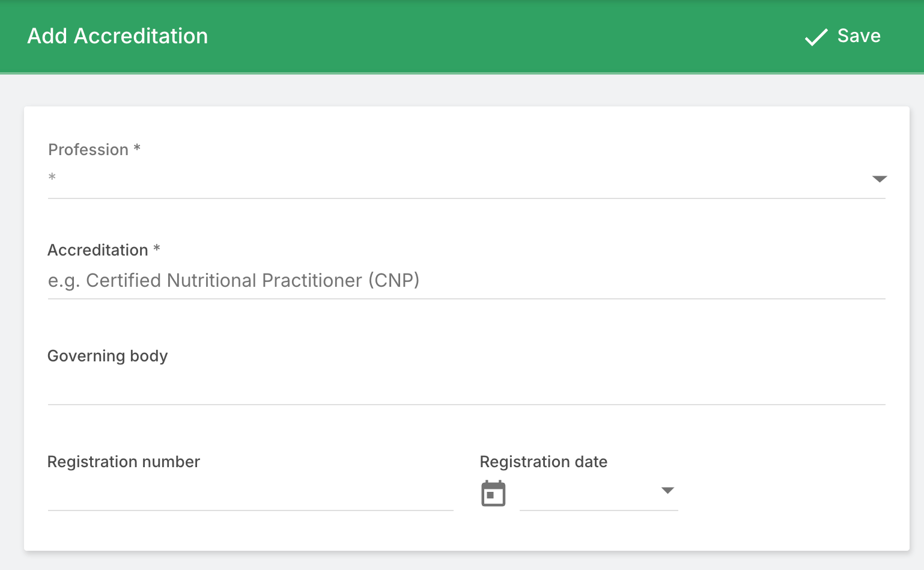The height and width of the screenshot is (570, 924).
Task: Click the Save checkmark icon
Action: [x=816, y=37]
